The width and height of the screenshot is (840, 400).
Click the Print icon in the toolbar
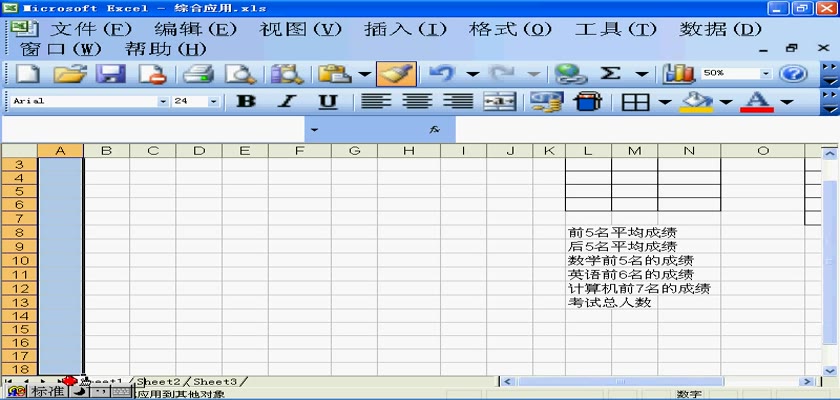click(198, 74)
